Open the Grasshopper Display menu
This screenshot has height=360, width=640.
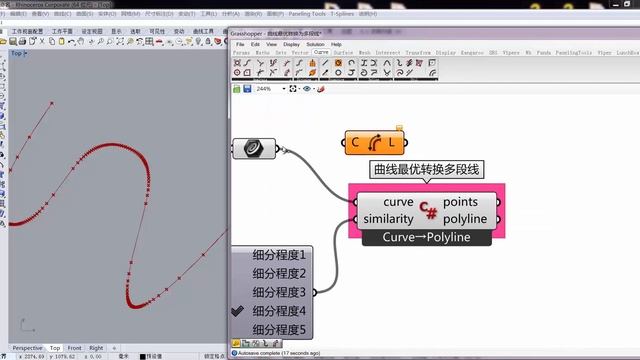[291, 44]
